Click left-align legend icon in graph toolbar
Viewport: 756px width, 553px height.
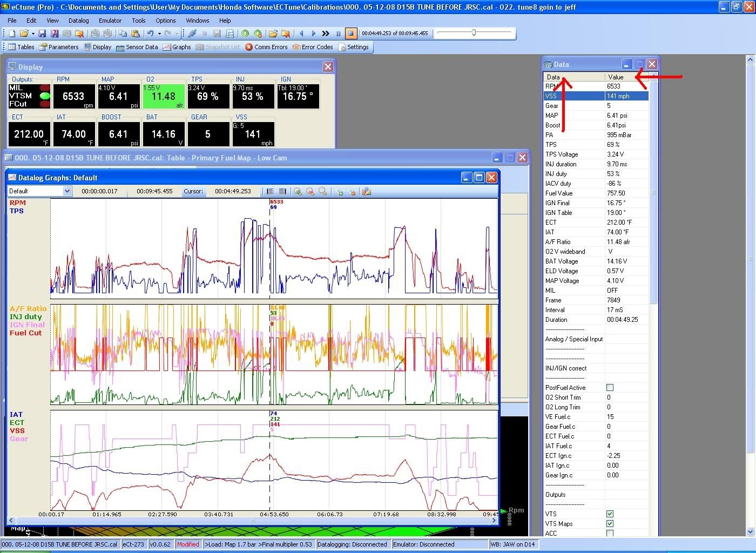click(270, 192)
